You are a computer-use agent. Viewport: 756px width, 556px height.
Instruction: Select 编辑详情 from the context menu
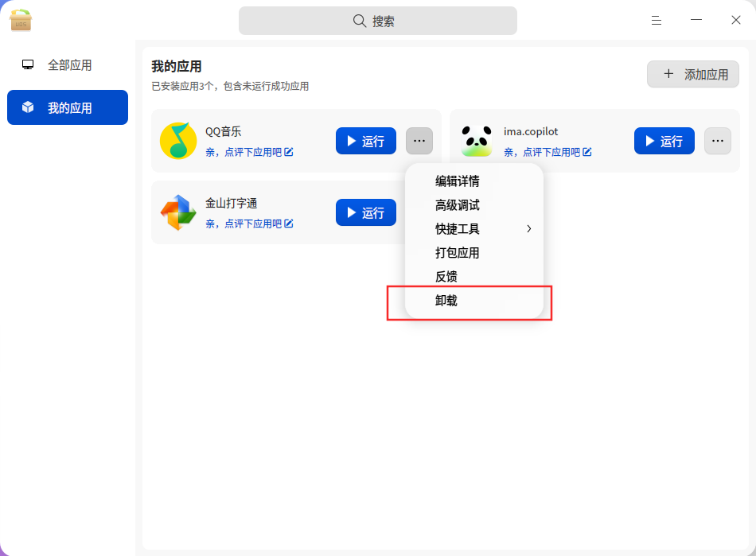(x=474, y=181)
